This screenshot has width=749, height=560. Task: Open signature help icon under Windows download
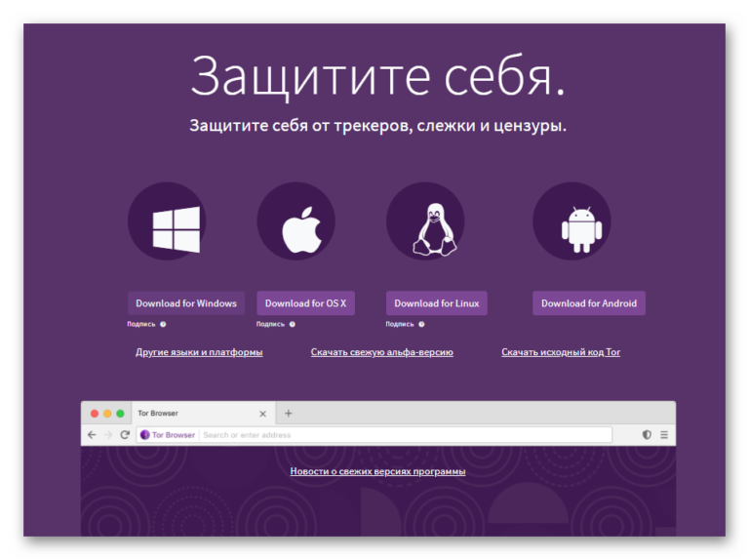point(163,324)
